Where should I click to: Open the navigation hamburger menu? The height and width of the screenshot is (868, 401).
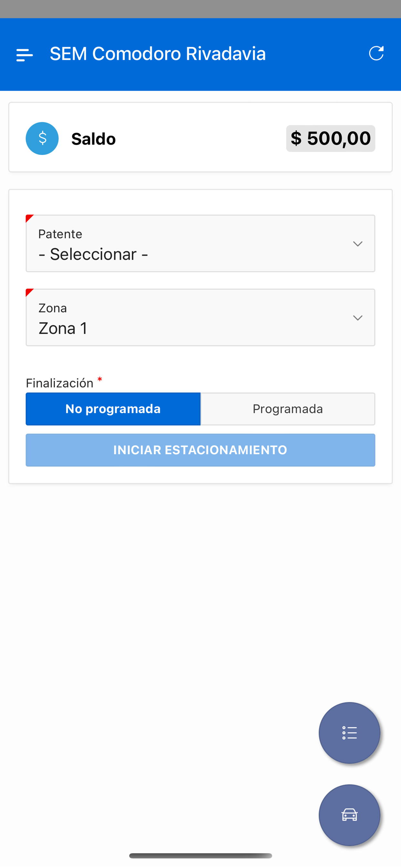[24, 54]
